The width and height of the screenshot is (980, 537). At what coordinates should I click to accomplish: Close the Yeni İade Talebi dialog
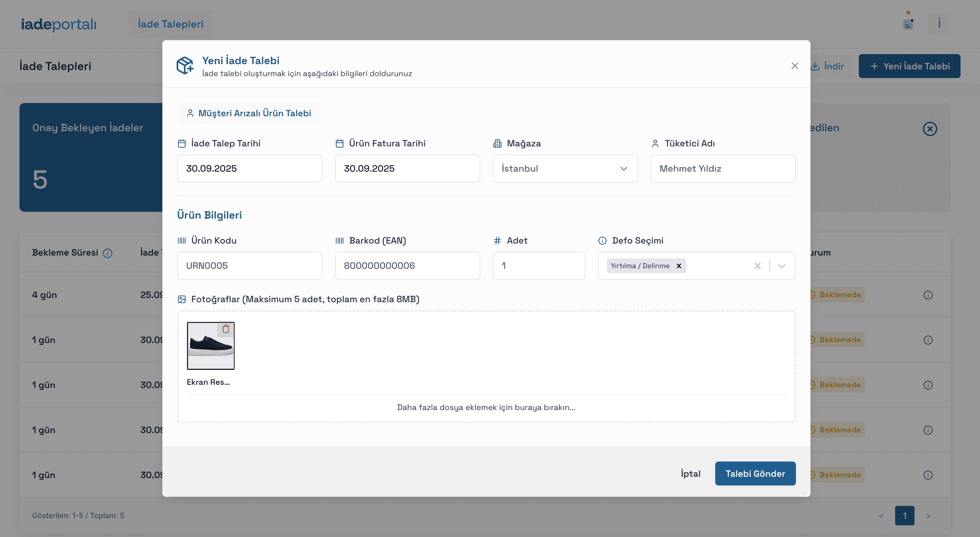coord(795,66)
